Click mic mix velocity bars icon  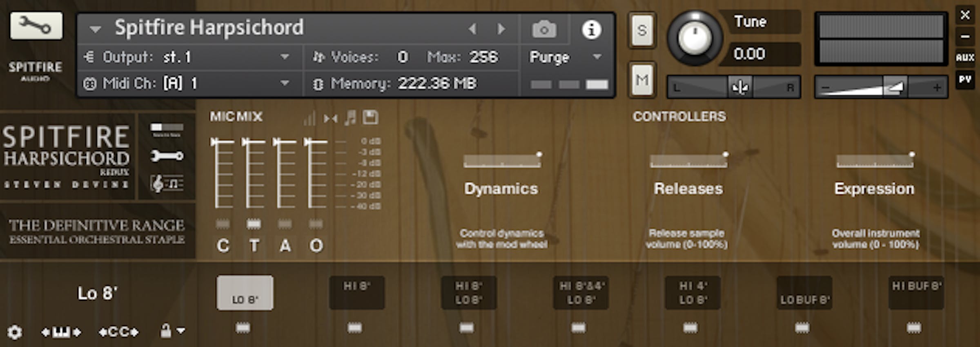[309, 118]
